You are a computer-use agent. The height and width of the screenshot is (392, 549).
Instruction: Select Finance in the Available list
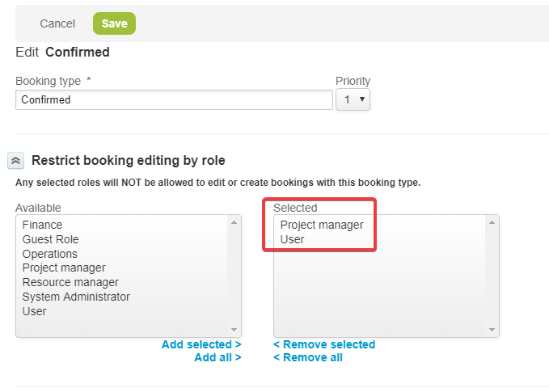coord(42,225)
